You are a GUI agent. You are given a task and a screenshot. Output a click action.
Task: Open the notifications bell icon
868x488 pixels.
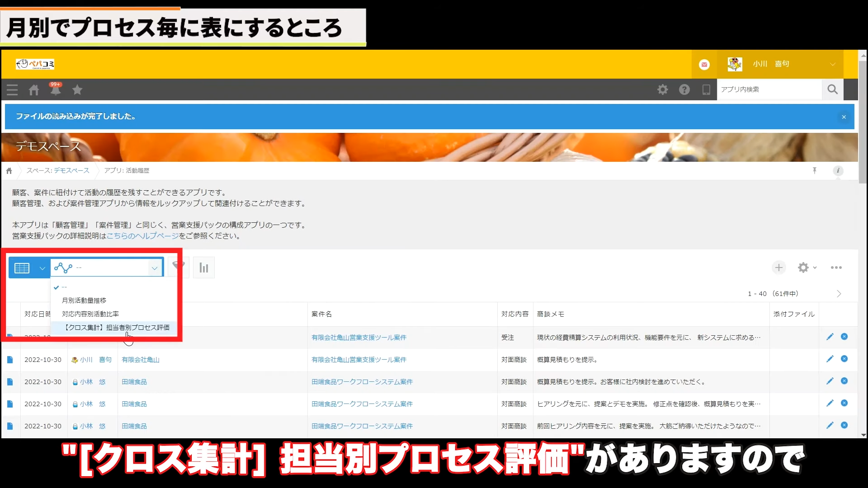tap(55, 90)
